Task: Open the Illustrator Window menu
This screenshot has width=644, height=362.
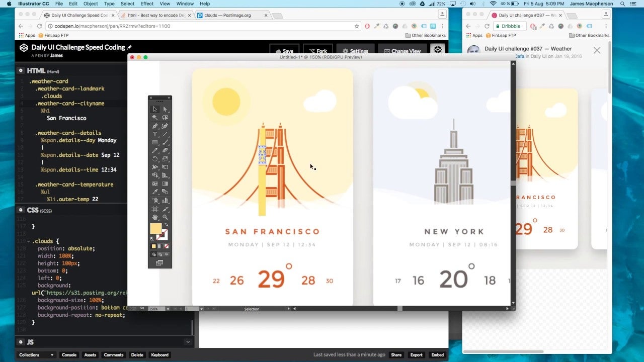Action: [x=185, y=3]
